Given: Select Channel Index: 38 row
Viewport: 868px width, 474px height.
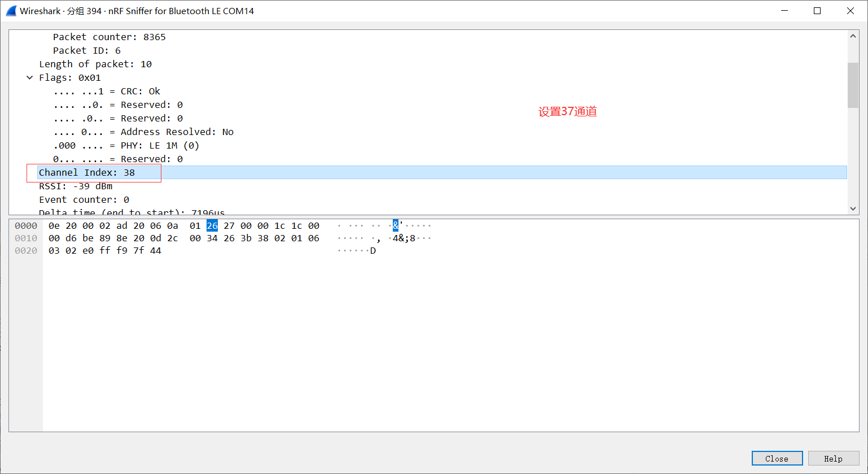Looking at the screenshot, I should click(x=442, y=172).
